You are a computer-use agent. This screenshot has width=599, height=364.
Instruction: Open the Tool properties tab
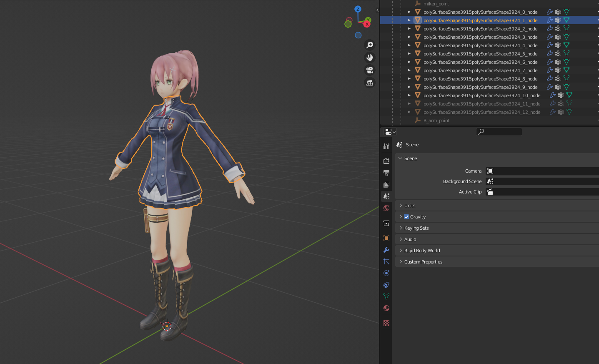[386, 146]
